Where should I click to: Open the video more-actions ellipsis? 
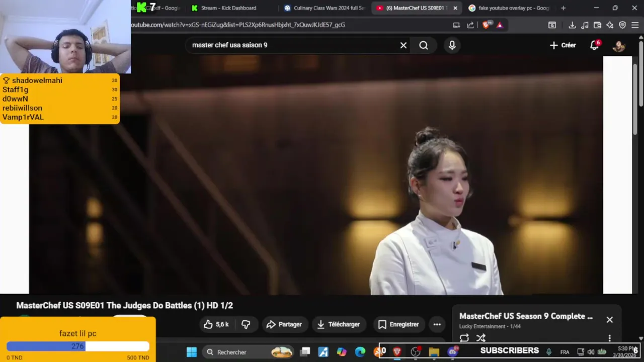(x=437, y=324)
